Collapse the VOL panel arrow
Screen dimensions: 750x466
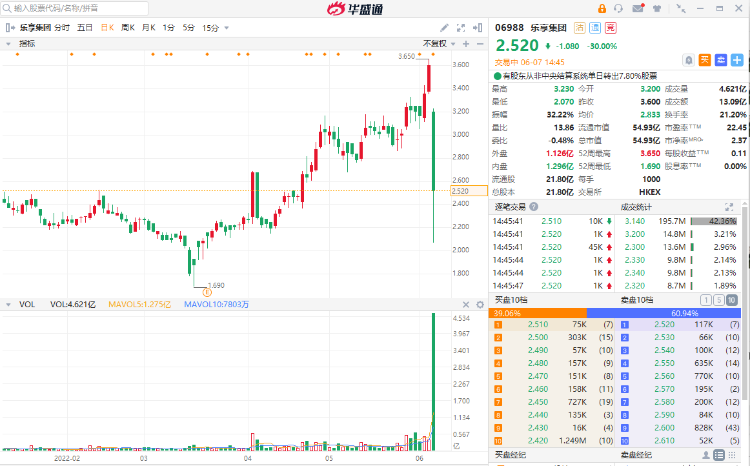coord(8,304)
